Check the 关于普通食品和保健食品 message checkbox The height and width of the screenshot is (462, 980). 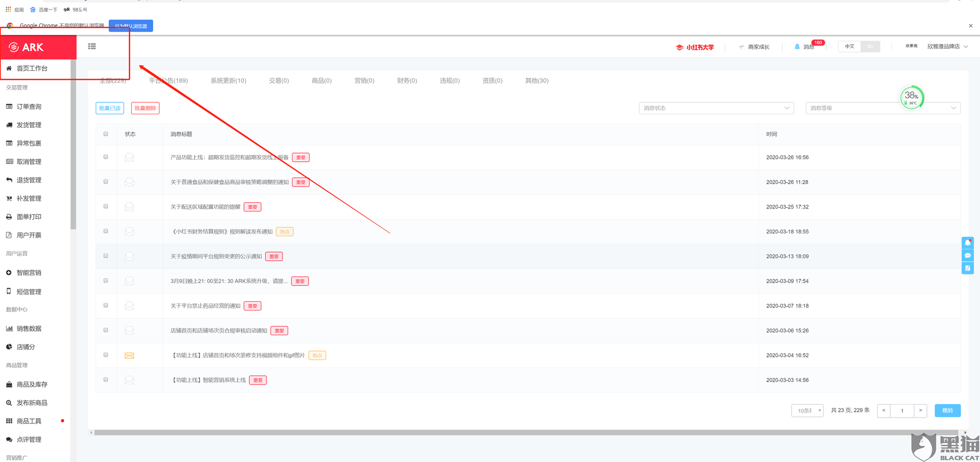(106, 182)
